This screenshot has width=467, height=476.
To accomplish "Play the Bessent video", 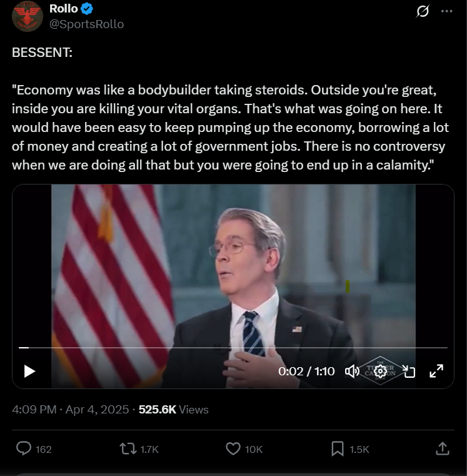I will [29, 372].
